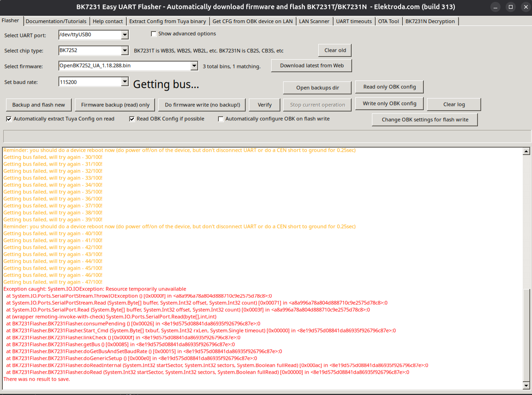Maximize the flasher window
The height and width of the screenshot is (395, 532).
[511, 7]
